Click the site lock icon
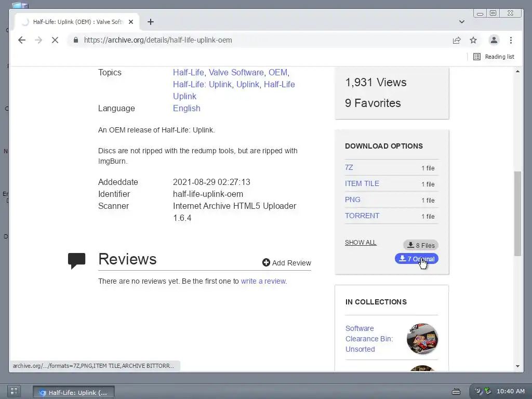 [x=76, y=40]
